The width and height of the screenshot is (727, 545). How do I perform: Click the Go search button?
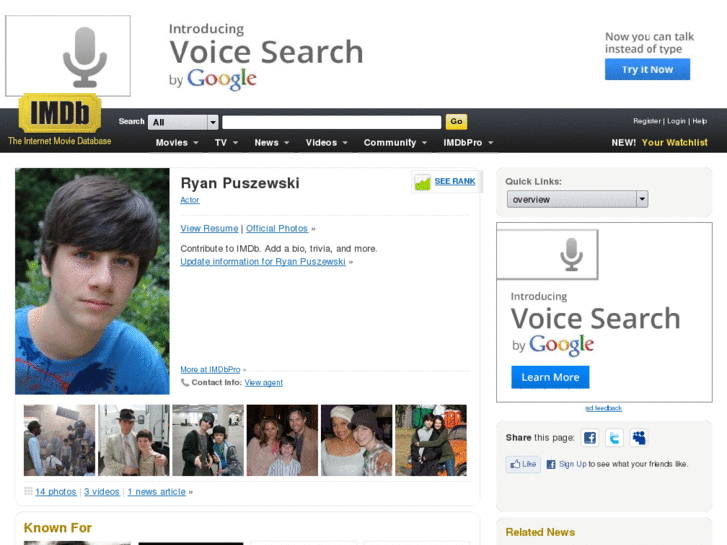pos(456,122)
